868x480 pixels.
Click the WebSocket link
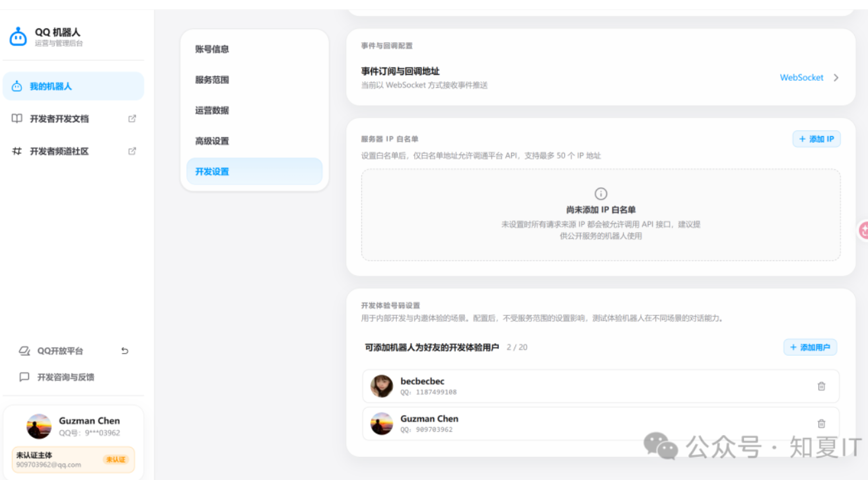click(801, 77)
